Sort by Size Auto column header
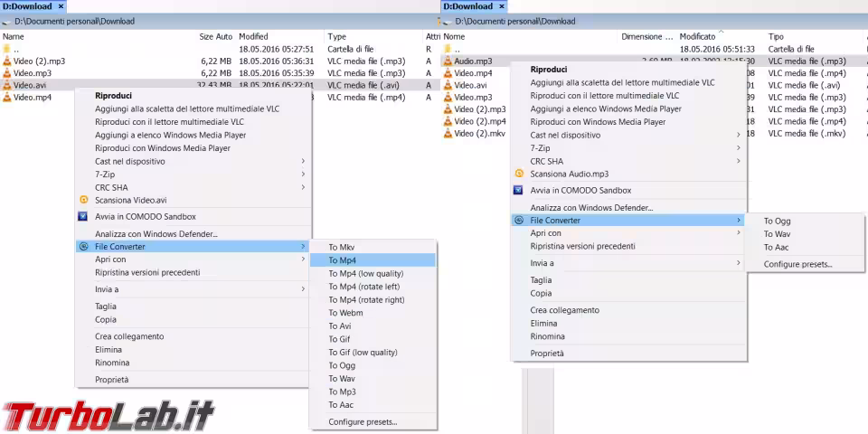Image resolution: width=868 pixels, height=434 pixels. 216,36
